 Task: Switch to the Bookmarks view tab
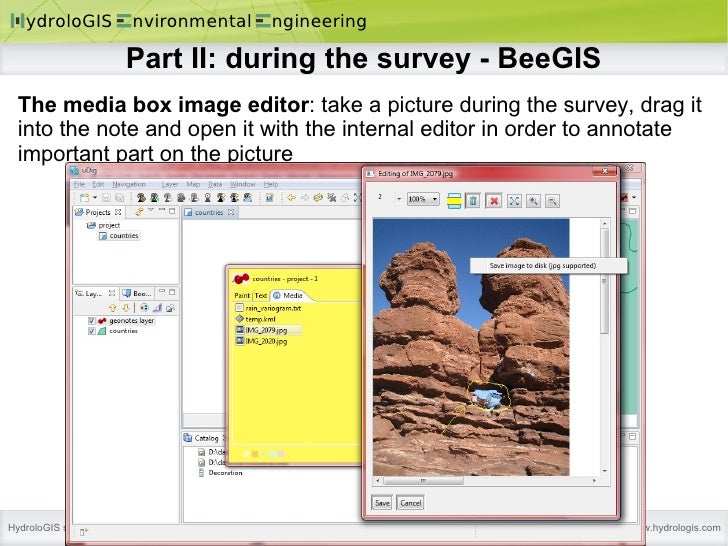tap(137, 293)
